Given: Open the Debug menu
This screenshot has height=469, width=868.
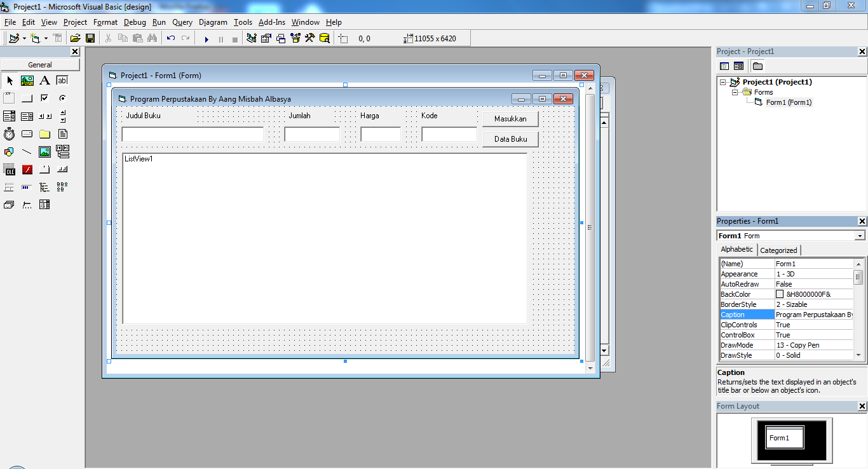Looking at the screenshot, I should click(135, 22).
